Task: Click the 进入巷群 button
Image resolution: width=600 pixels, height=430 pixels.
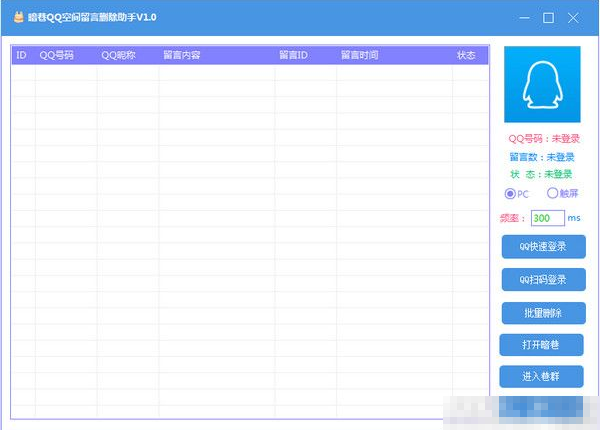Action: pos(541,377)
